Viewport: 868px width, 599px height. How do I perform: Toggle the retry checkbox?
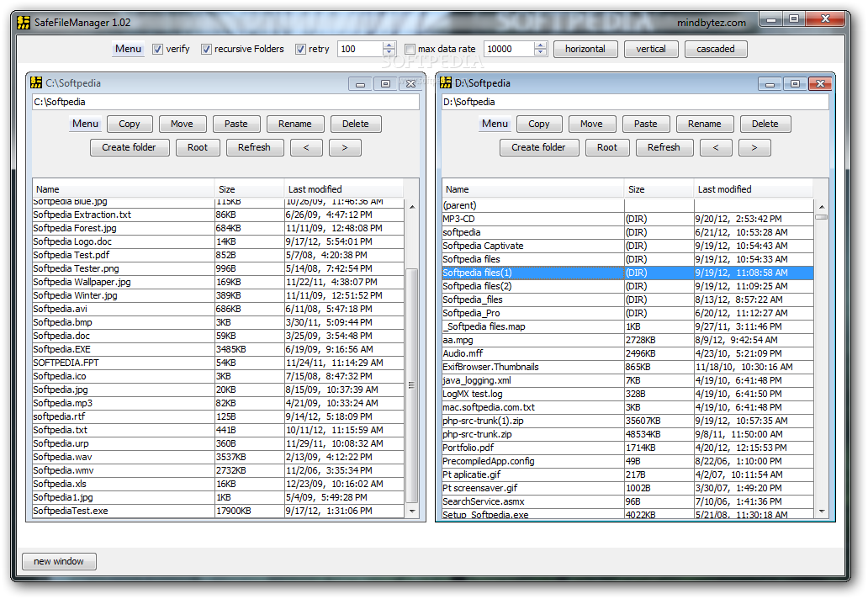(x=300, y=50)
